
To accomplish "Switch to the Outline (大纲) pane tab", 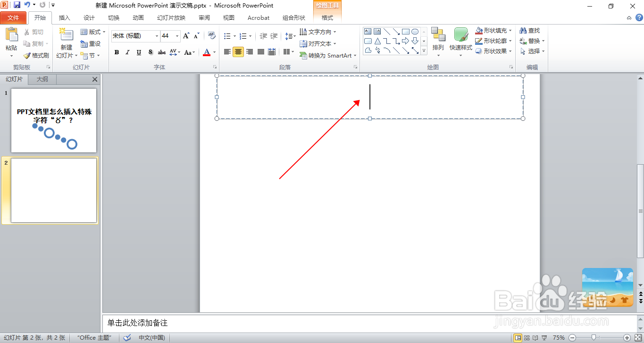I will point(42,79).
